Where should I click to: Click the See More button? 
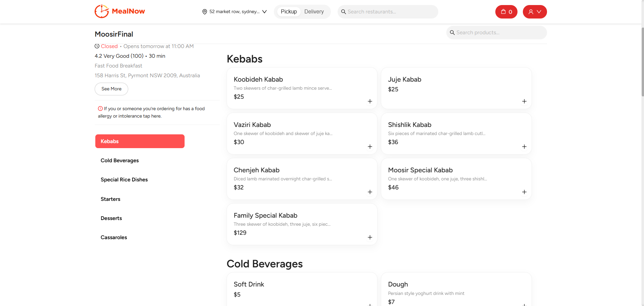tap(111, 89)
